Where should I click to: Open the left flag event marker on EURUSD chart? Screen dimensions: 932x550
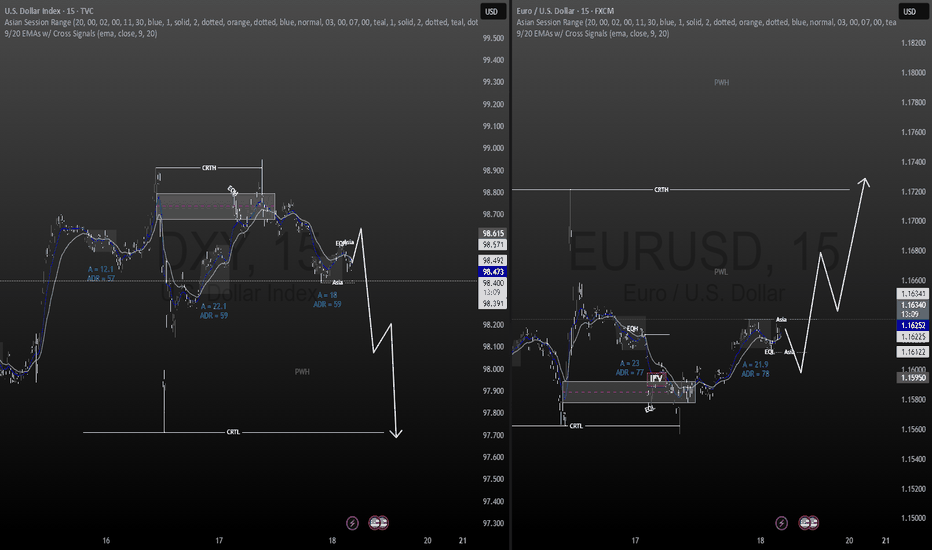point(805,523)
